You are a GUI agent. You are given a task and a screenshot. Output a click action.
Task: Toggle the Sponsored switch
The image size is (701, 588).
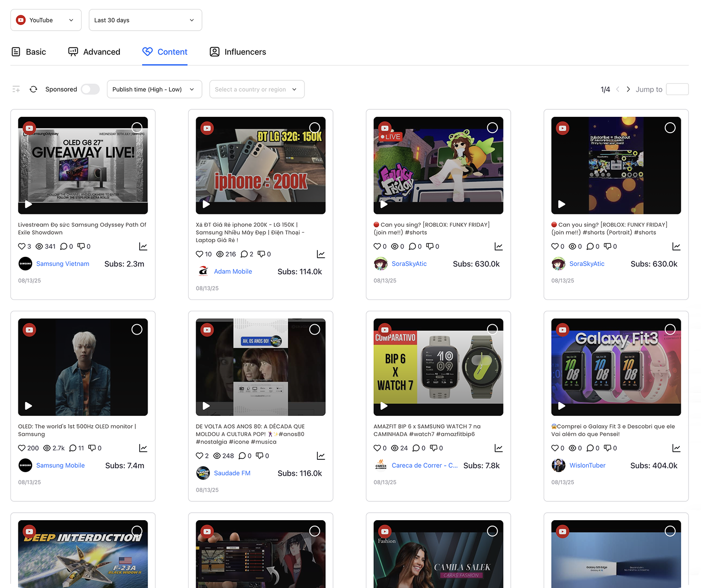(x=90, y=89)
